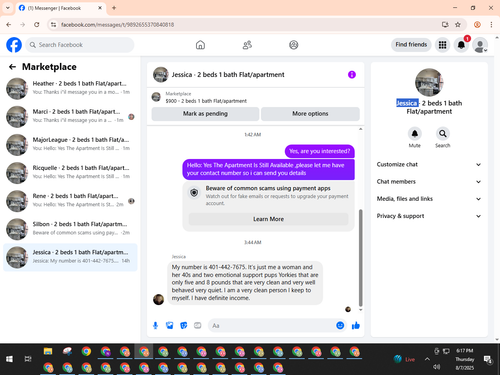Open the Friends icon in top navigation

pos(247,45)
